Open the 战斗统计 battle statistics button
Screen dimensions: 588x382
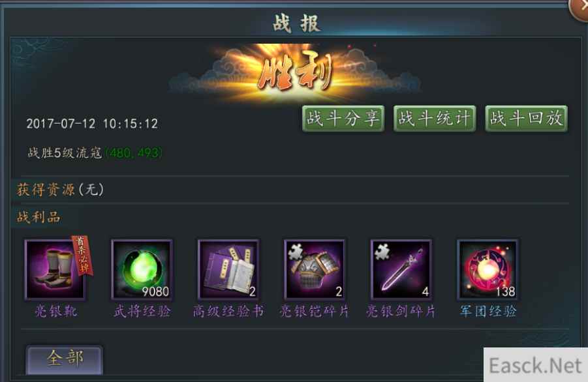[x=435, y=119]
